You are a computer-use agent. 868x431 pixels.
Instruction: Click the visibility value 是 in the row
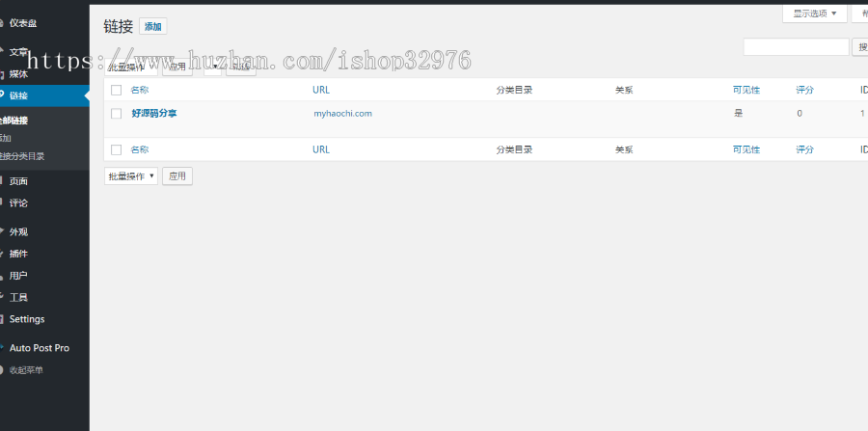[738, 114]
